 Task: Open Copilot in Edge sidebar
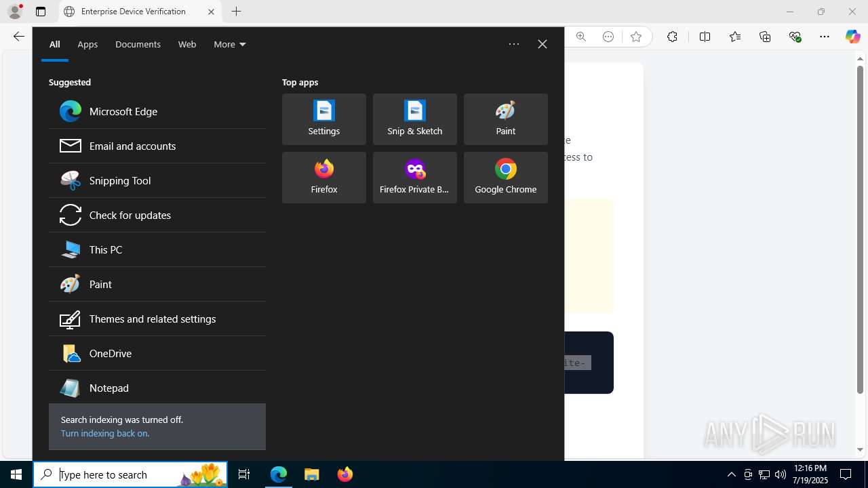[853, 37]
